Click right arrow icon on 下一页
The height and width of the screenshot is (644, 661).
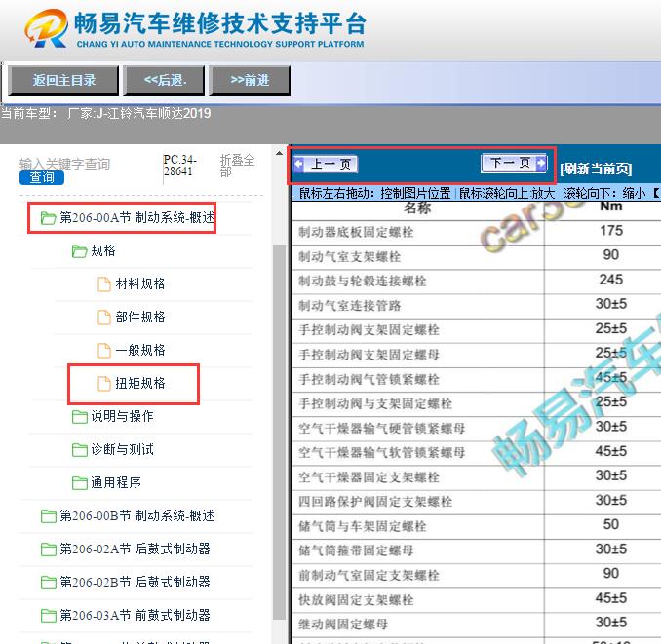click(541, 163)
